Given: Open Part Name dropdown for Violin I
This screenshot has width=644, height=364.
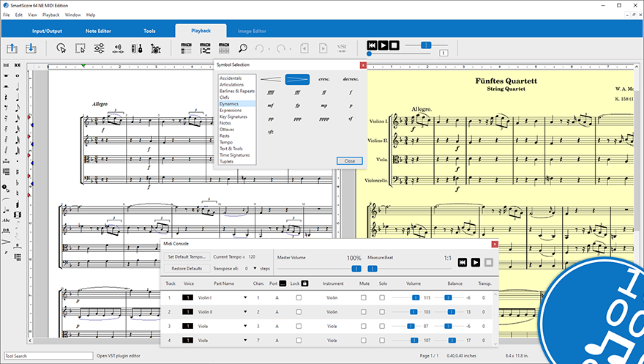Looking at the screenshot, I should point(245,297).
